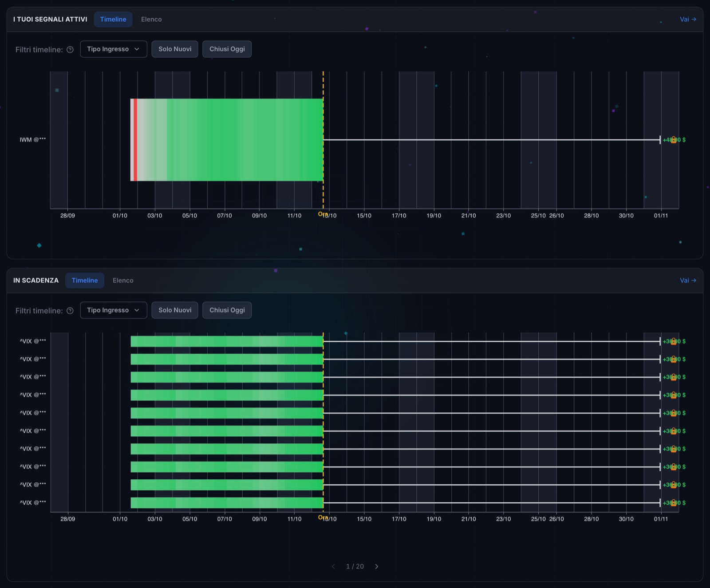Click the +48.. $ value on IWM row

click(674, 140)
